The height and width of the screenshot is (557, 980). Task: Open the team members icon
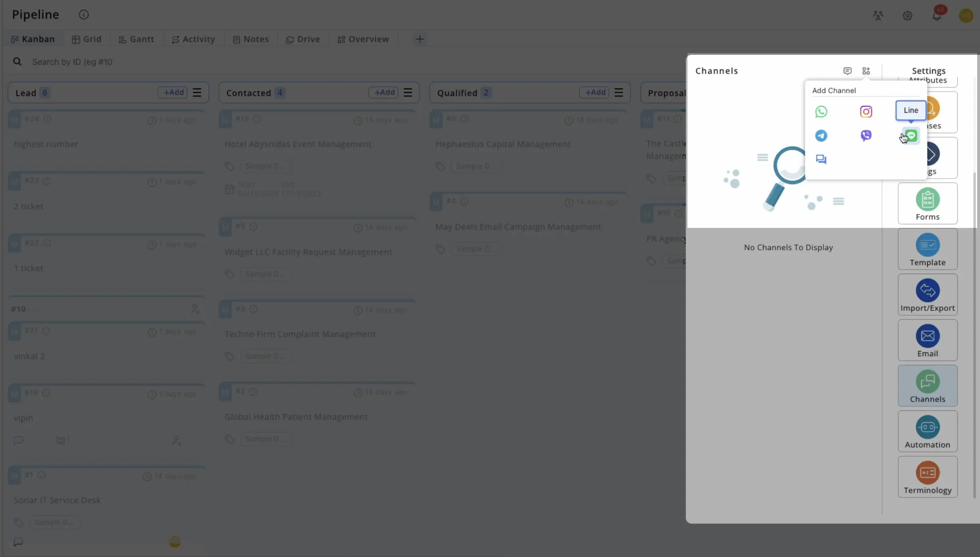click(878, 16)
